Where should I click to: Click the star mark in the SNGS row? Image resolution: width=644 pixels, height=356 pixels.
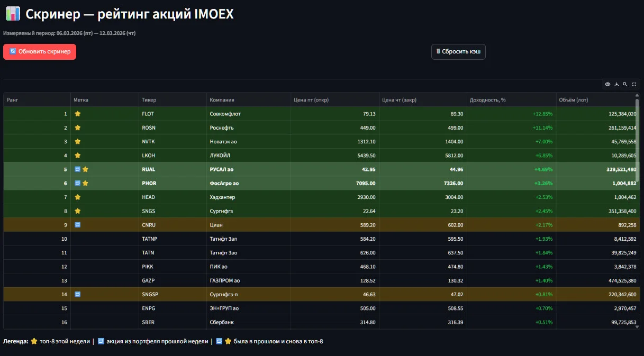point(77,211)
